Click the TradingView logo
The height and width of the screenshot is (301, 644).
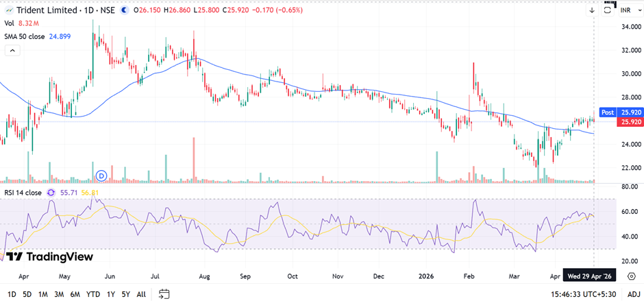tap(44, 257)
